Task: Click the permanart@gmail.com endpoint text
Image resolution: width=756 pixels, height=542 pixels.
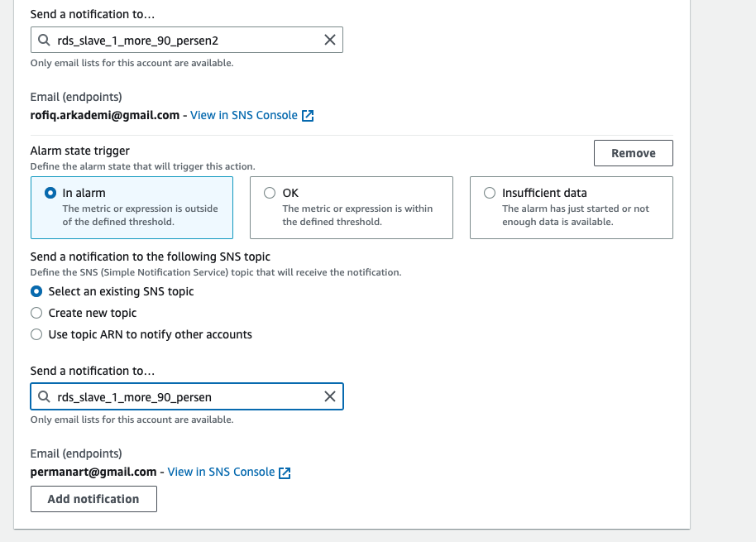Action: (x=93, y=472)
